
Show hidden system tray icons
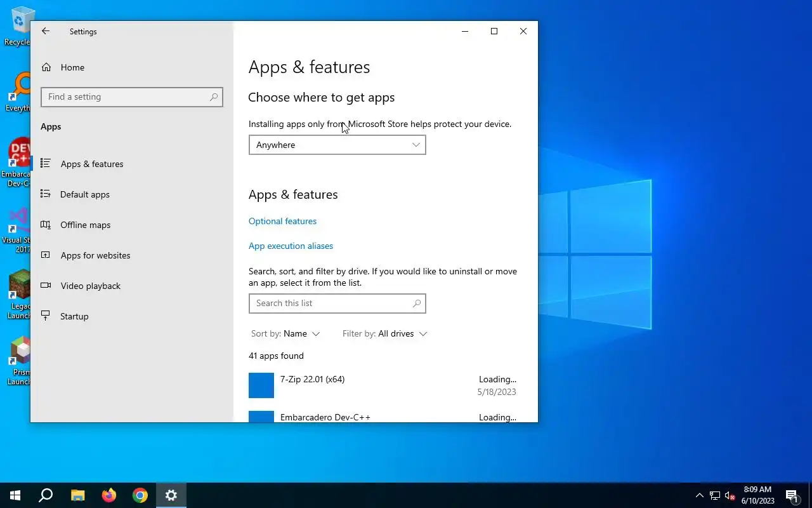(x=700, y=495)
